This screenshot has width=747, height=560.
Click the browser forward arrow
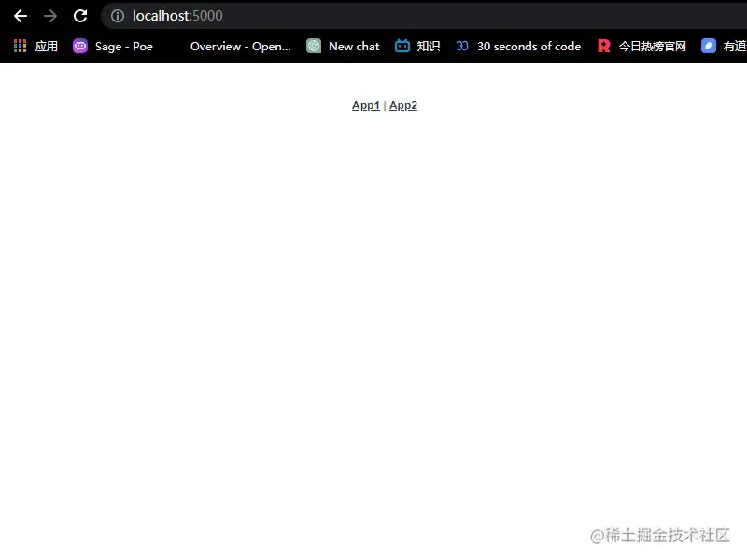point(50,16)
